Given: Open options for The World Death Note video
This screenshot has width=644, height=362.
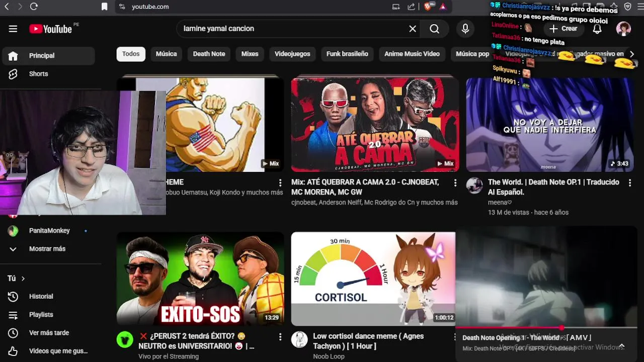Looking at the screenshot, I should (629, 183).
